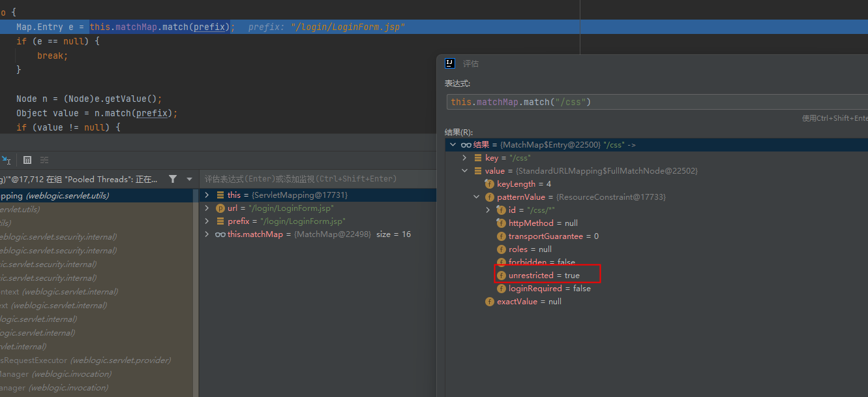
Task: Expand the key = "/css" node
Action: point(464,158)
